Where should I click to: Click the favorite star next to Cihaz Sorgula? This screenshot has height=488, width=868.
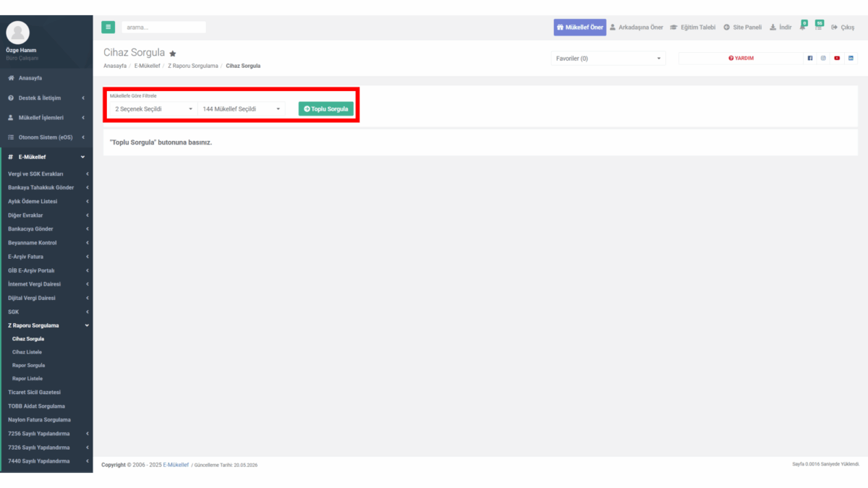173,53
